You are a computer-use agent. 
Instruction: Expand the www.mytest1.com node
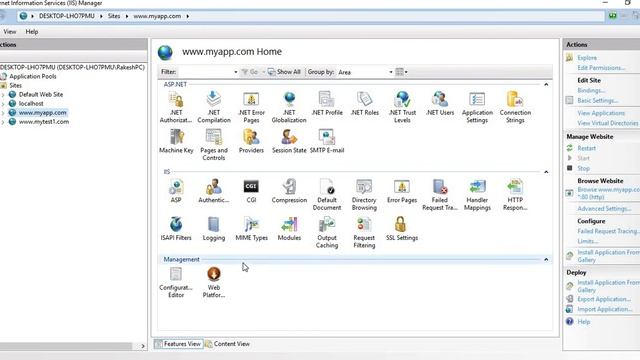(3, 122)
